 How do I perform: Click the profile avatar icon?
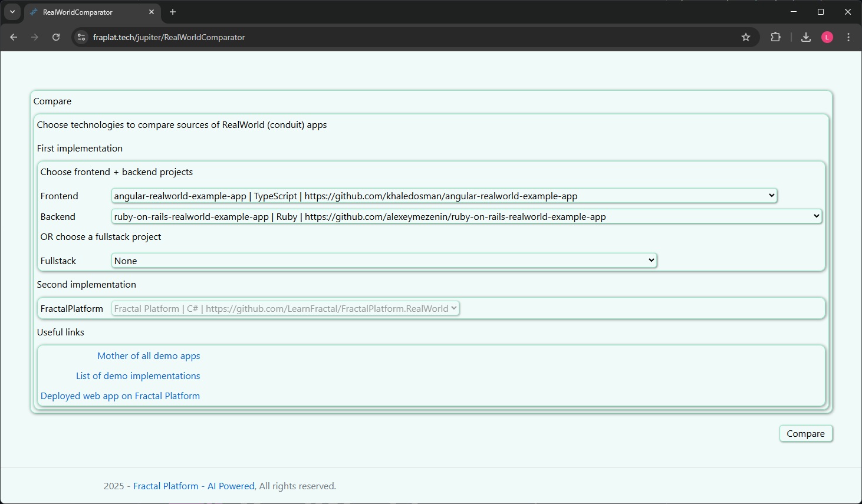pyautogui.click(x=827, y=37)
